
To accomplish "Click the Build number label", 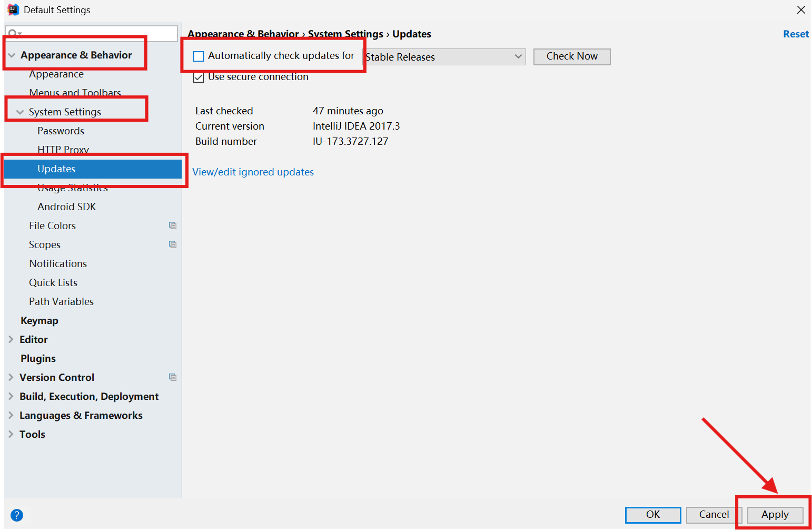I will 226,141.
